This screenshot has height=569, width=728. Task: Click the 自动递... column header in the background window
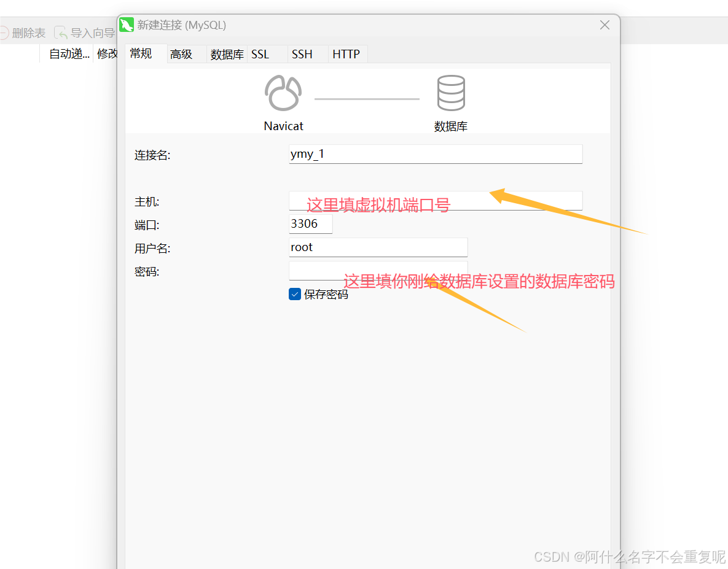[x=69, y=54]
